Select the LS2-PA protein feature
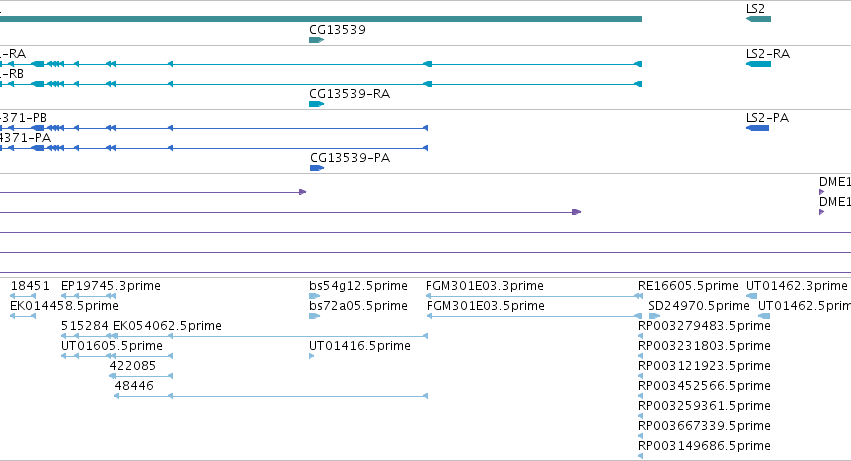The width and height of the screenshot is (851, 461). pos(757,128)
